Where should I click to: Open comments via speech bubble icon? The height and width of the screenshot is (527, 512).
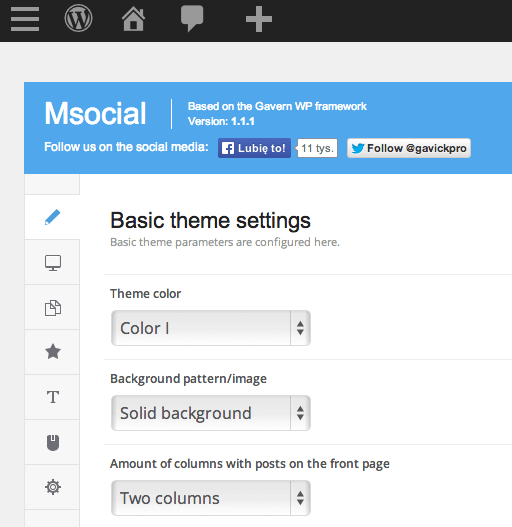coord(192,18)
